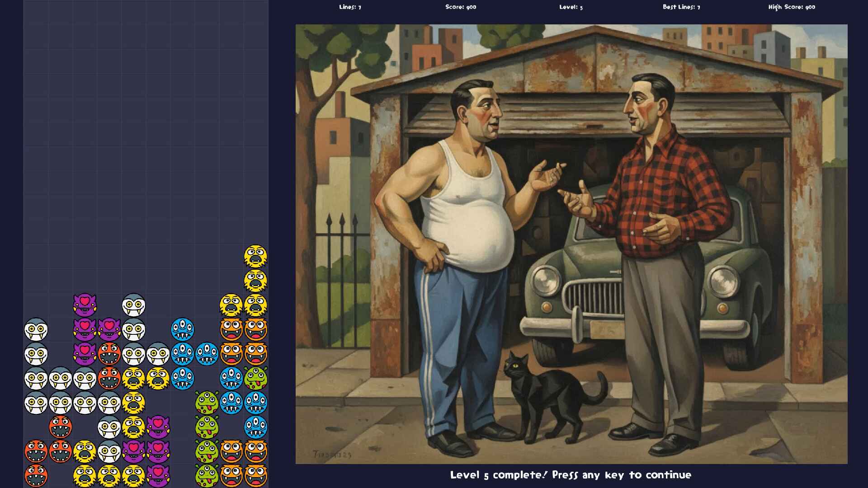
Task: Click the lone blue monster above the bottom-right orange blocks
Action: [x=255, y=427]
